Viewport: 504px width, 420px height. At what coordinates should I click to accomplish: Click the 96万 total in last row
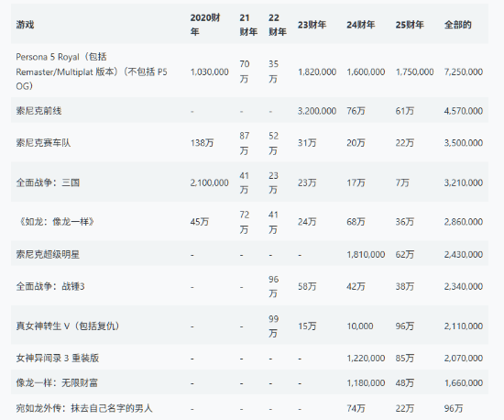click(454, 408)
